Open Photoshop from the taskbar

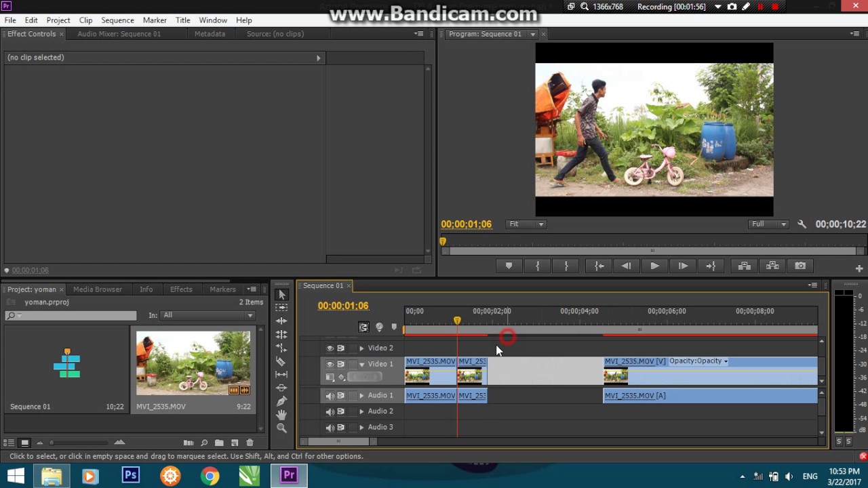[130, 476]
